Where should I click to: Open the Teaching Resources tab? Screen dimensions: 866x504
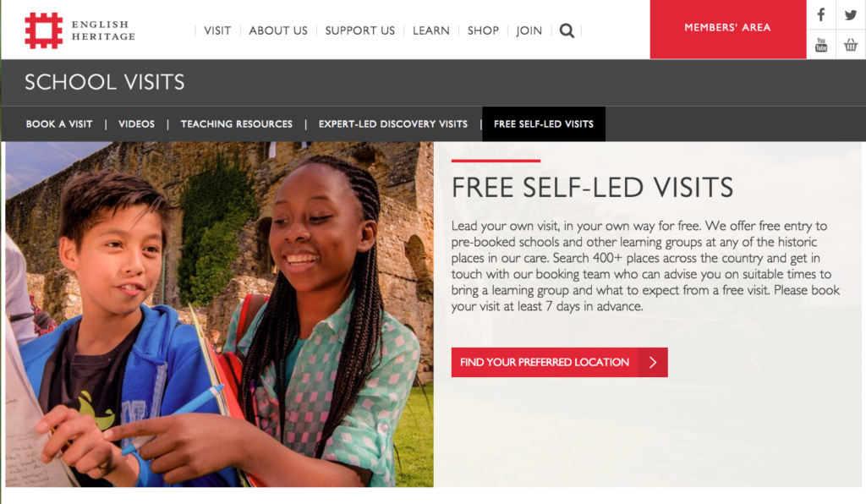coord(237,124)
